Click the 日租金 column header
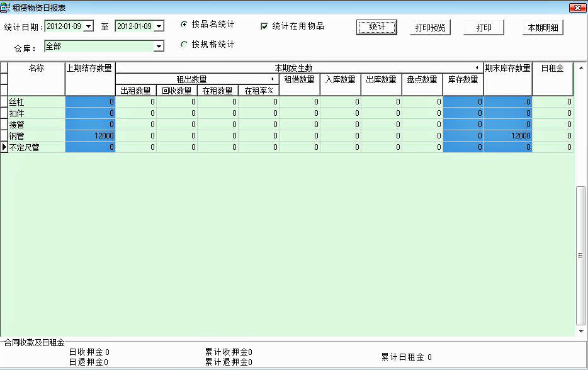 (x=552, y=79)
